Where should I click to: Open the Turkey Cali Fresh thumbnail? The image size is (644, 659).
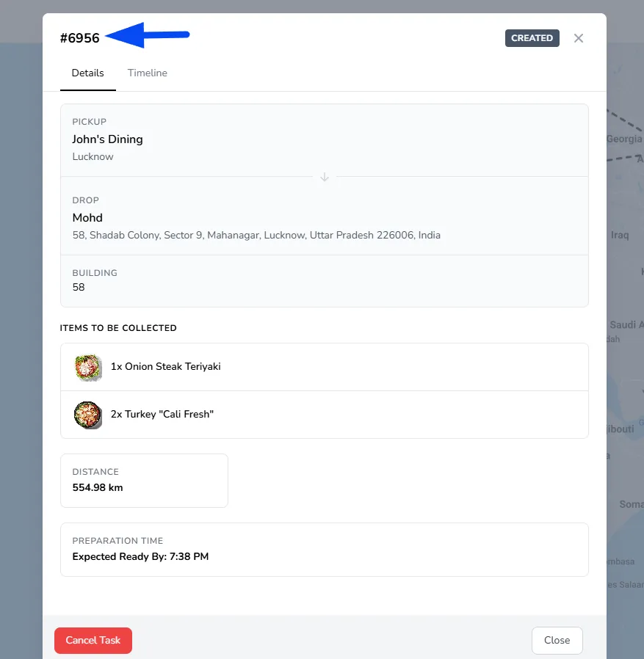coord(87,415)
